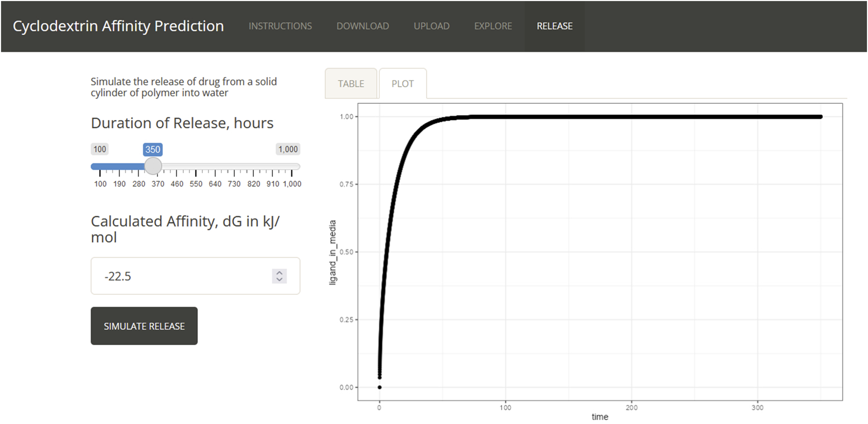This screenshot has height=424, width=868.
Task: Open the INSTRUCTIONS page
Action: pyautogui.click(x=280, y=26)
